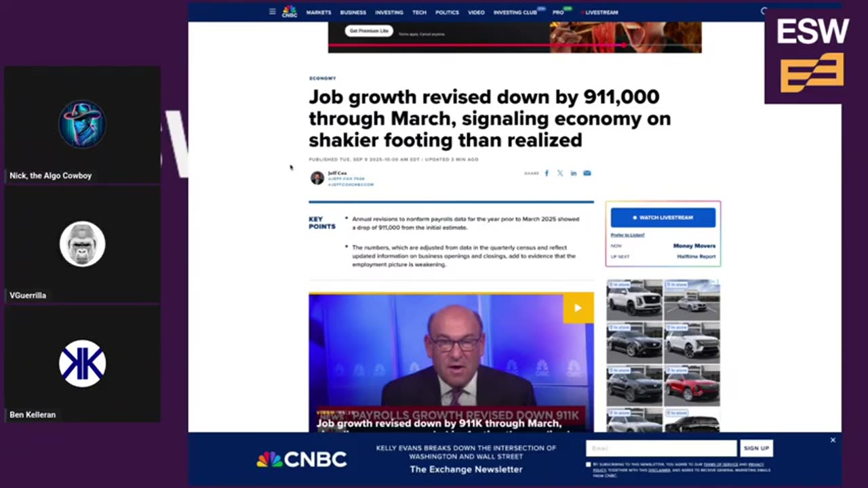
Task: Click Jeff Cox author photo
Action: (317, 178)
